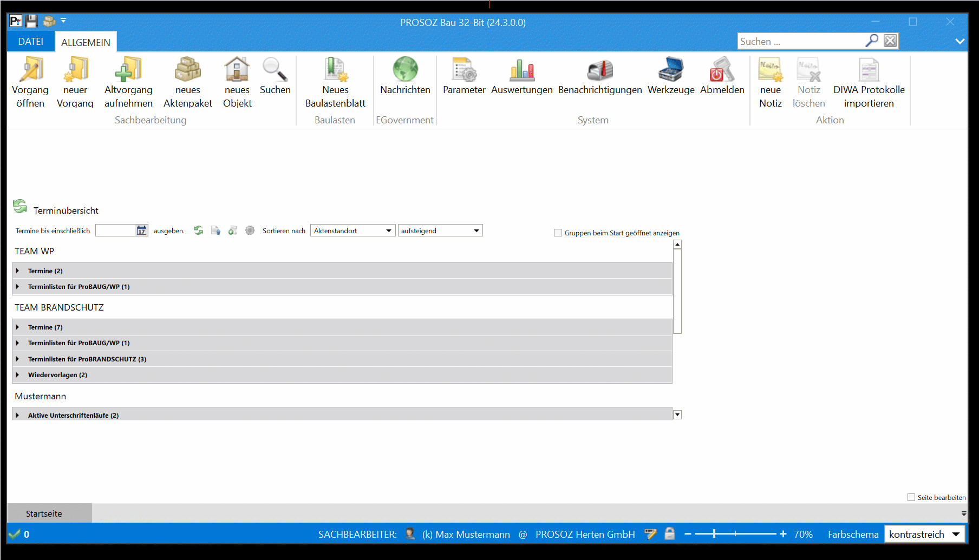The height and width of the screenshot is (560, 979).
Task: Click the printer icon in quick access bar
Action: tap(49, 21)
